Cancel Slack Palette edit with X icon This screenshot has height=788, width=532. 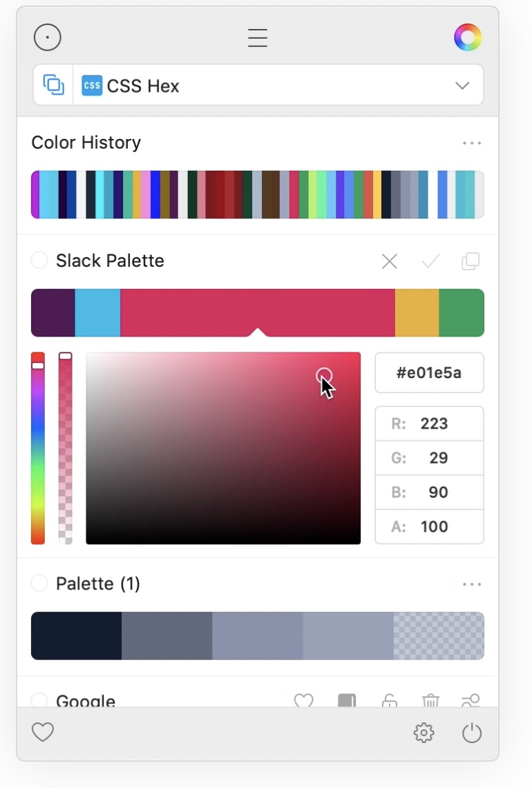pyautogui.click(x=390, y=261)
